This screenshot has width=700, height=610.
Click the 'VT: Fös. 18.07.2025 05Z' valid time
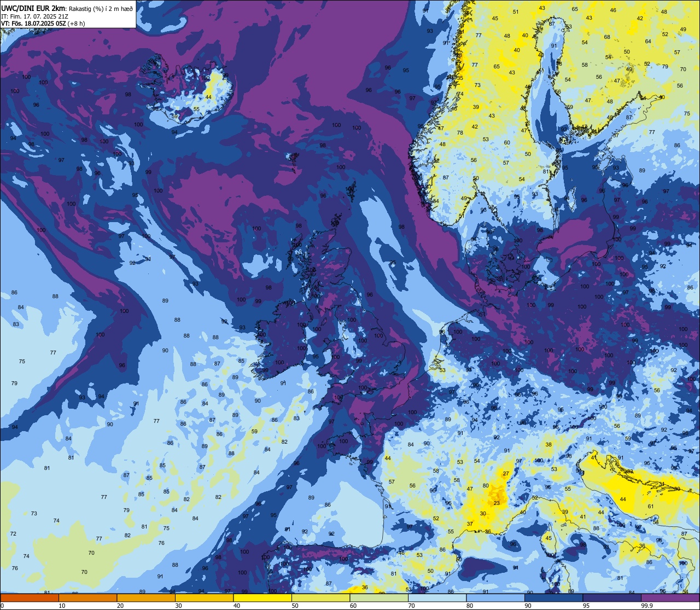tap(33, 24)
